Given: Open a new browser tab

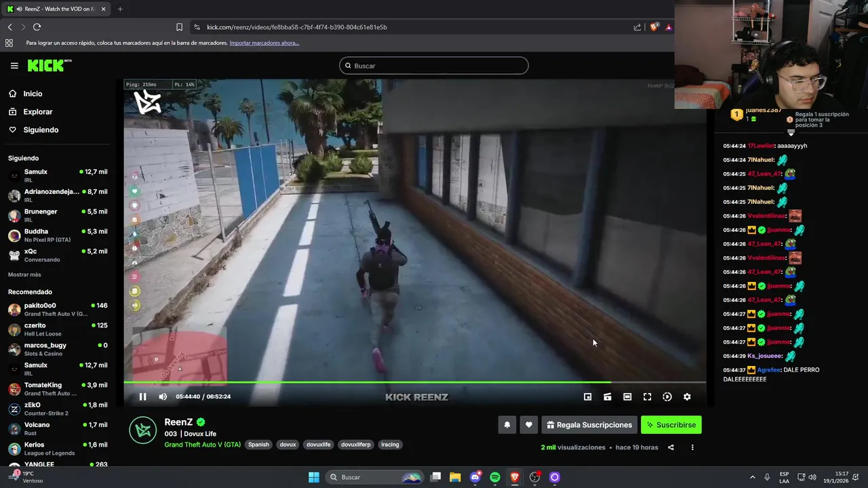Looking at the screenshot, I should pos(120,9).
